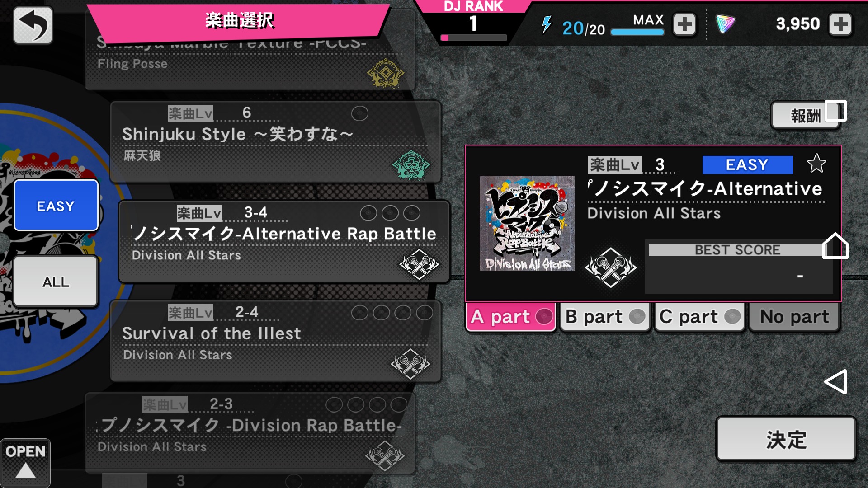The height and width of the screenshot is (488, 868).
Task: Select the A part option
Action: (511, 317)
